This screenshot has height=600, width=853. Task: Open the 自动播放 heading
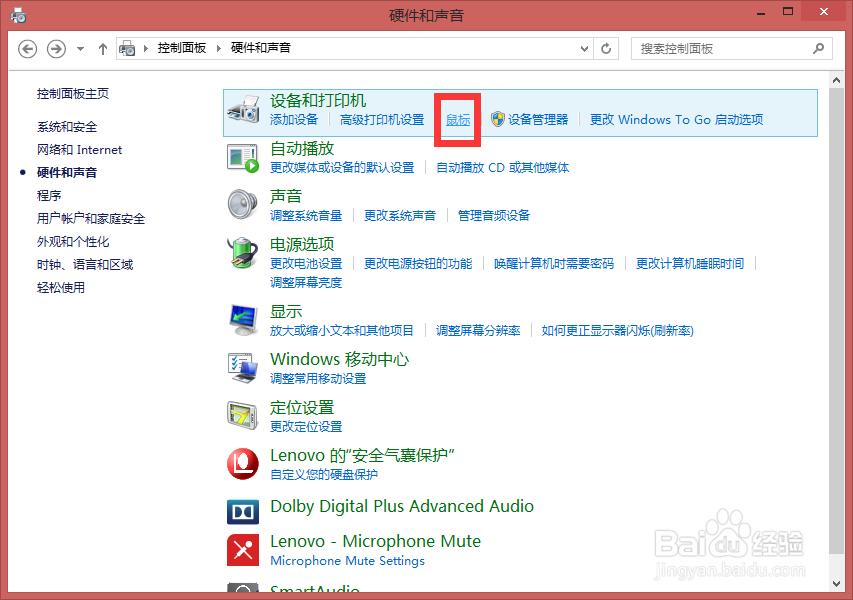(x=302, y=149)
